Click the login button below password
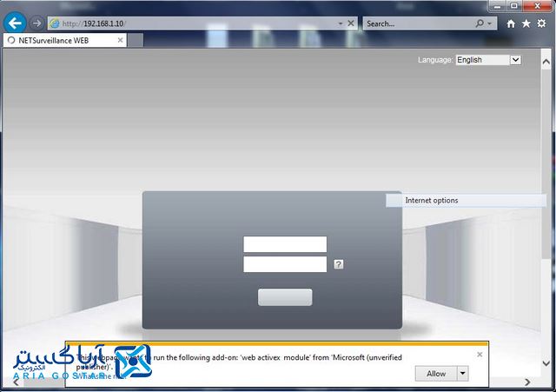Image resolution: width=556 pixels, height=392 pixels. [285, 297]
